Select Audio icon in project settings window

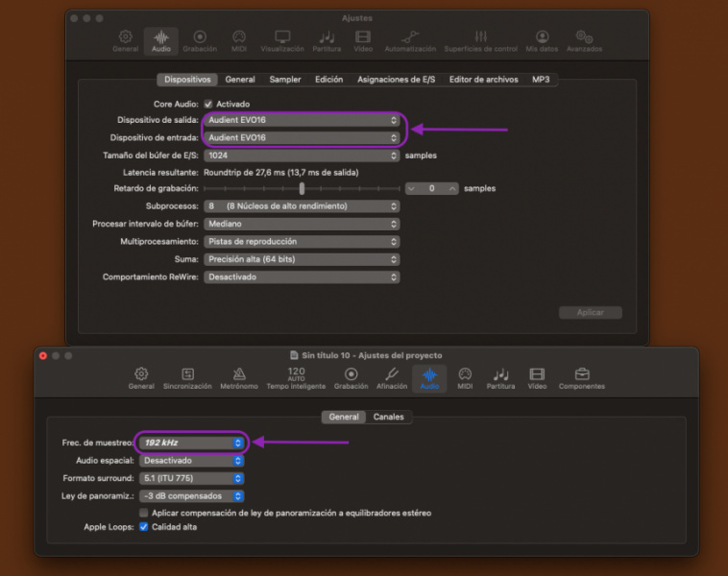(x=429, y=378)
